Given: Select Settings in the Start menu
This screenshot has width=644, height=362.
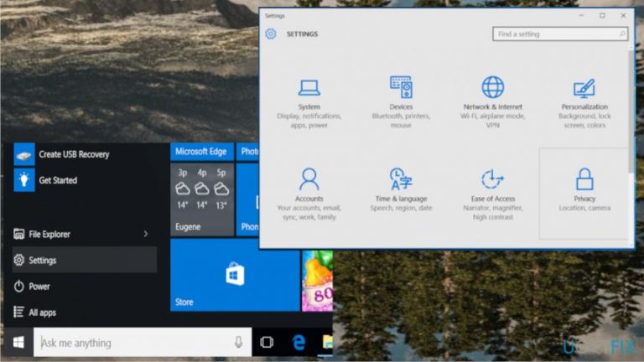Looking at the screenshot, I should [84, 260].
